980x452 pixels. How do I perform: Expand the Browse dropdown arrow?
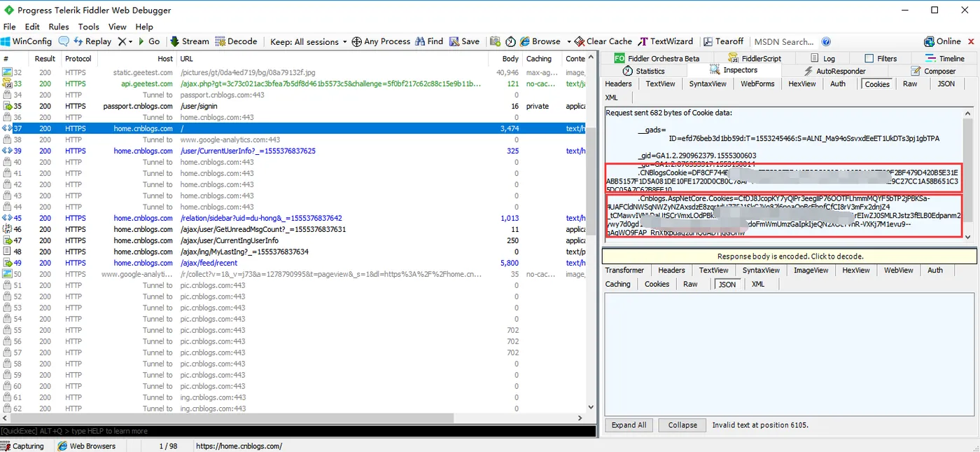coord(568,41)
